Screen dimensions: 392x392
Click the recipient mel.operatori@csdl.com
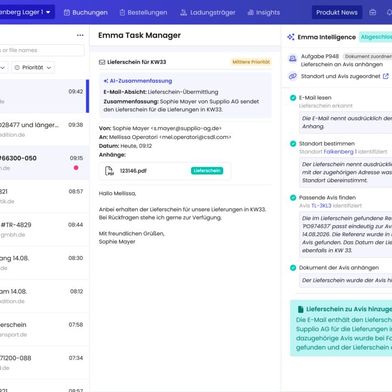(x=195, y=137)
